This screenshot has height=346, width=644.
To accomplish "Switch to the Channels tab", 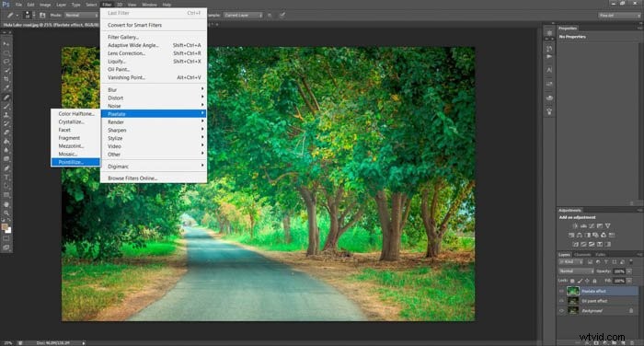I will [582, 255].
